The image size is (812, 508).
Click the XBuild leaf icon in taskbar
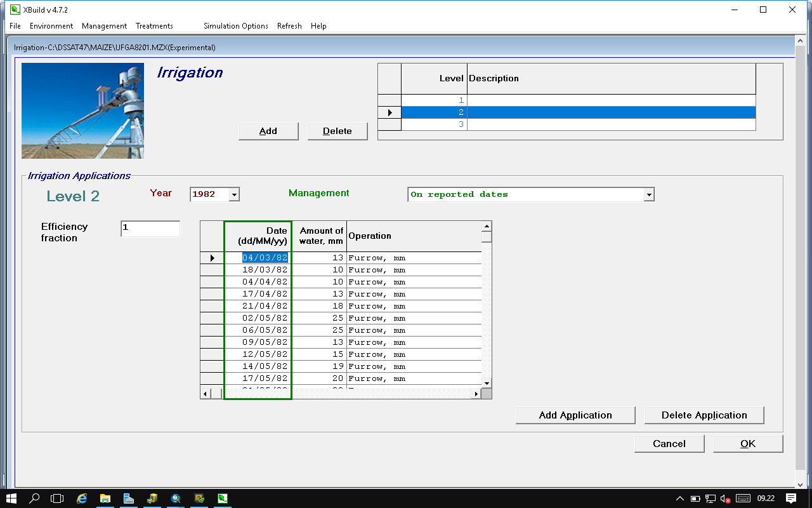tap(223, 498)
